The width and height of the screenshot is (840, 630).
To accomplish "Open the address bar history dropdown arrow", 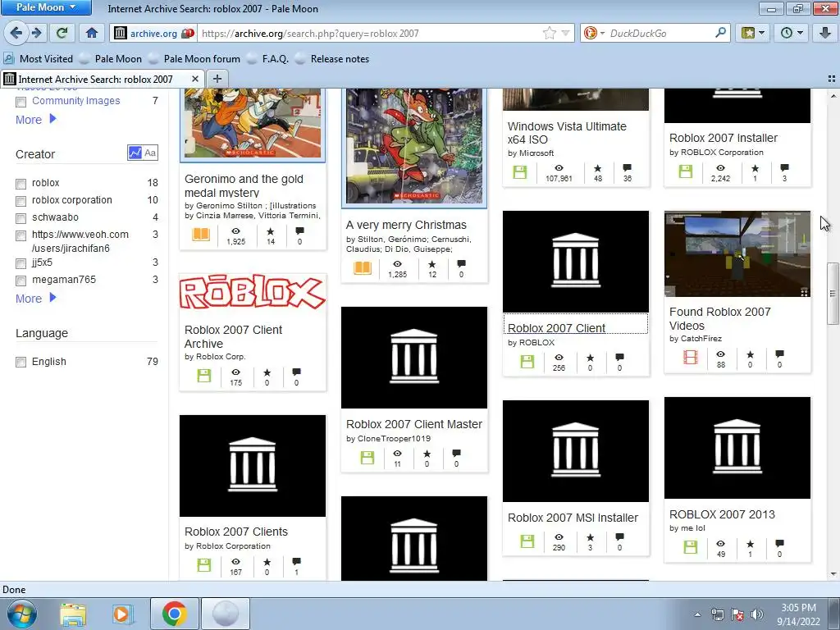I will tap(565, 33).
